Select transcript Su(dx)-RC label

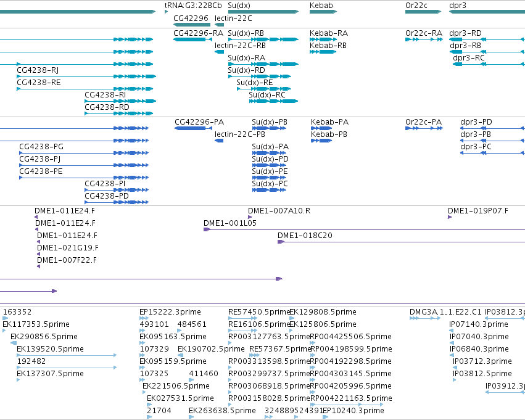coord(267,95)
